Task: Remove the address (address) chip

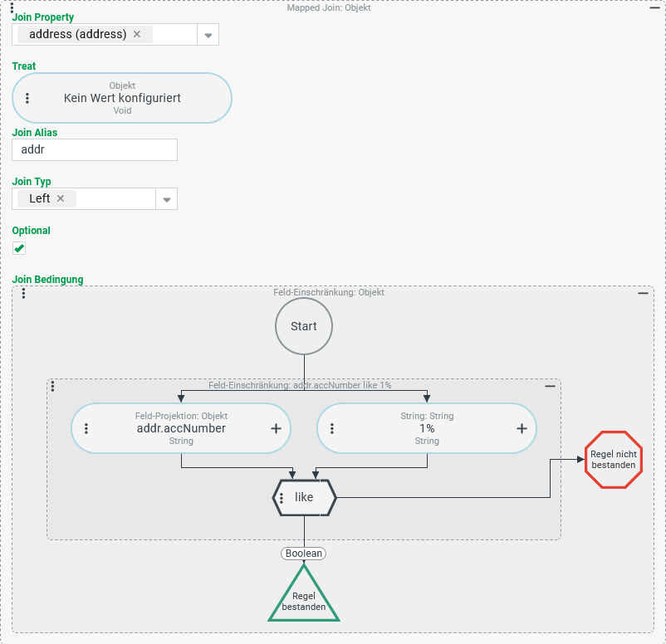Action: click(x=137, y=34)
